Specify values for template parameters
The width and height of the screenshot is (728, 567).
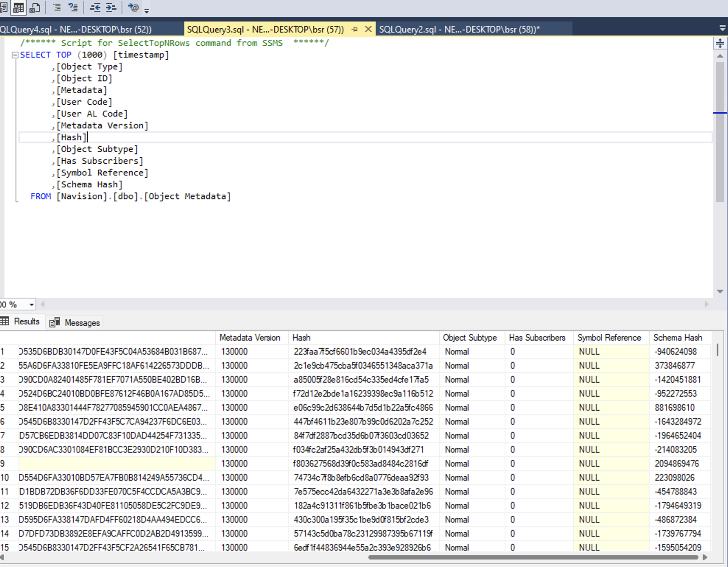(x=133, y=7)
